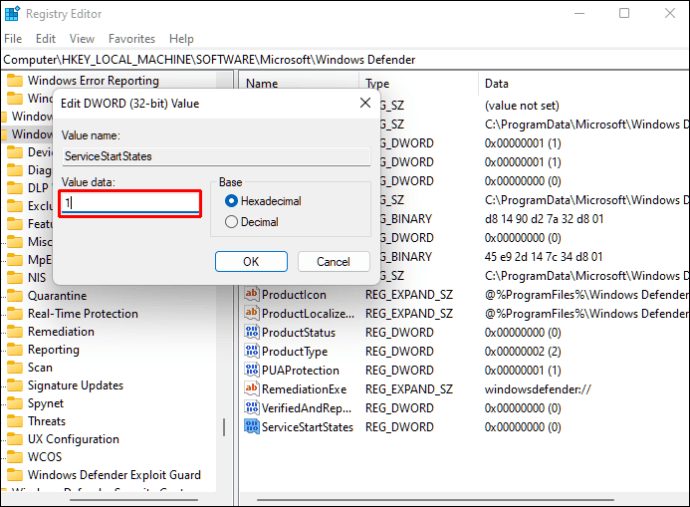Select the Signature Updates folder icon
Image resolution: width=690 pixels, height=507 pixels.
tap(15, 386)
